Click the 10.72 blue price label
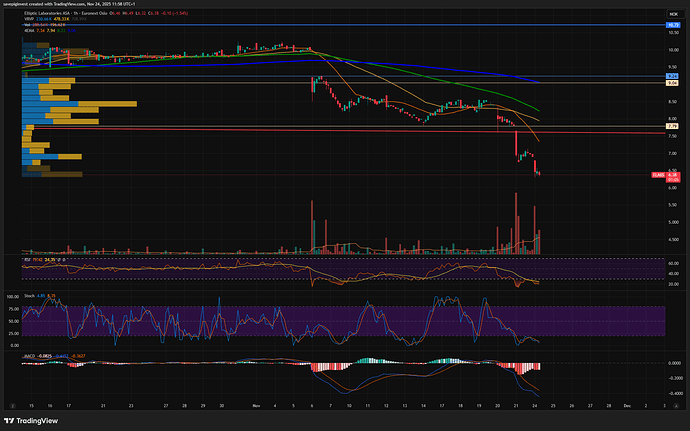The image size is (690, 431). coord(673,23)
